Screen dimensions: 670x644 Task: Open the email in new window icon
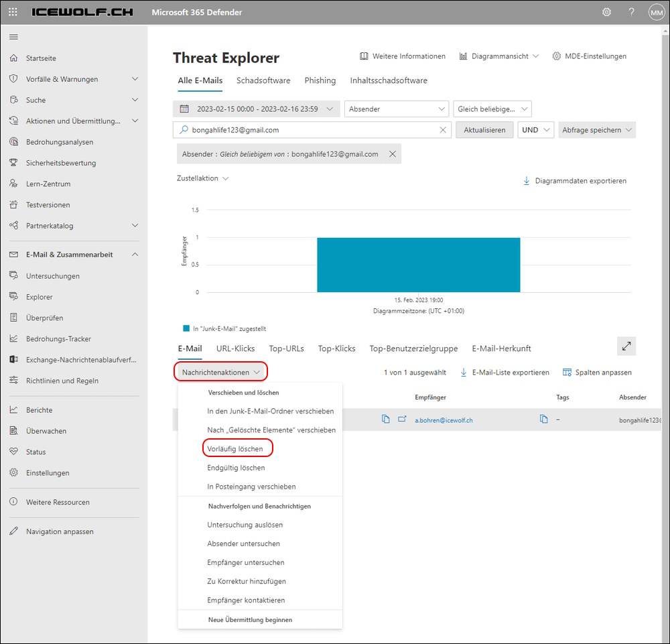(x=402, y=420)
